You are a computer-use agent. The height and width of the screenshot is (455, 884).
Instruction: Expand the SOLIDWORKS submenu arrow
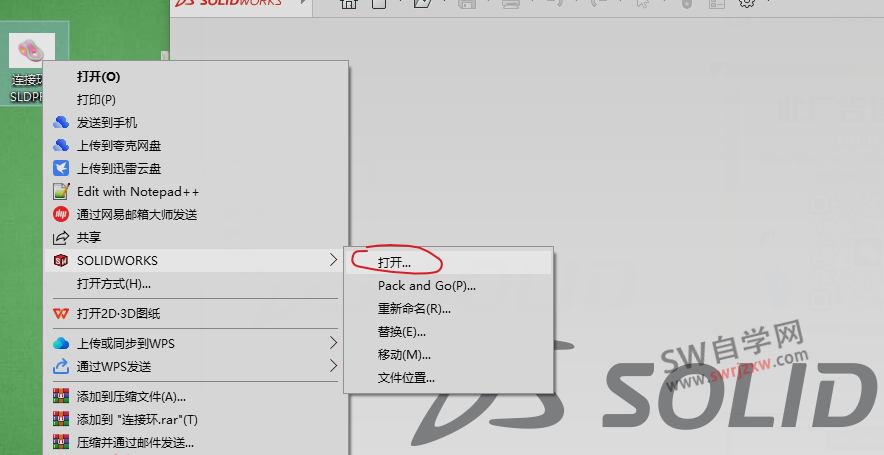pyautogui.click(x=333, y=260)
